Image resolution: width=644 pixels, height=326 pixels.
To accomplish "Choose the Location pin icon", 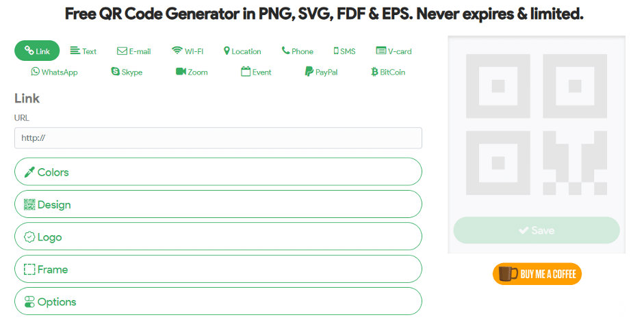I will click(227, 51).
